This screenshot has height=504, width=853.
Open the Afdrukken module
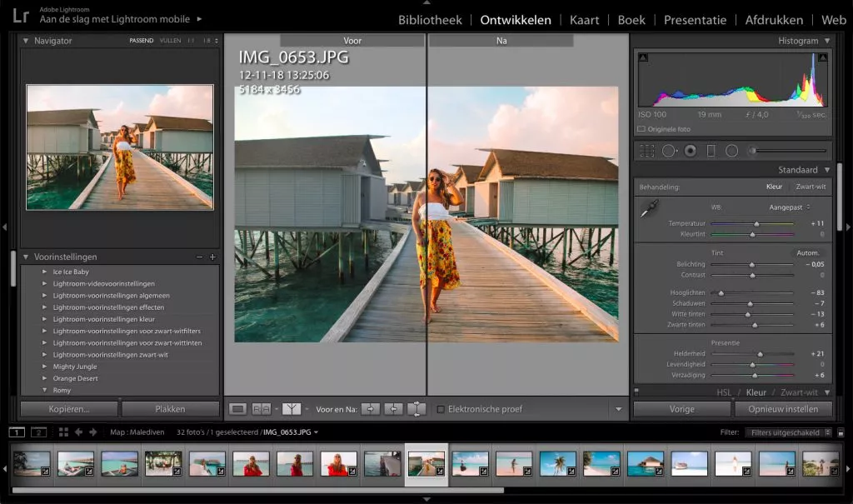(x=774, y=20)
